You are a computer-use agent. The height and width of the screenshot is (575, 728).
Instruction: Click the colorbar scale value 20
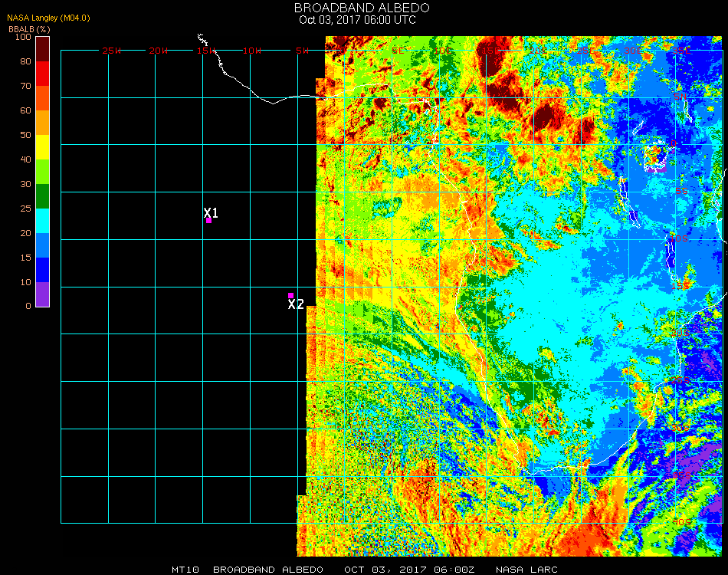point(25,233)
